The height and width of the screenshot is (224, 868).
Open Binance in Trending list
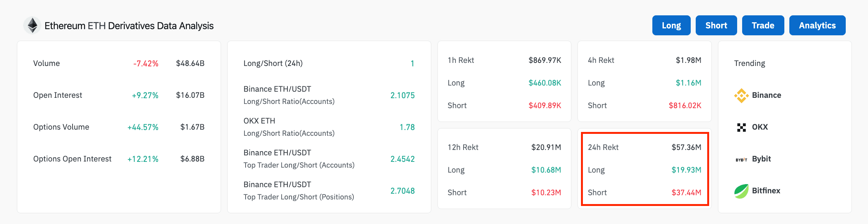(x=766, y=95)
